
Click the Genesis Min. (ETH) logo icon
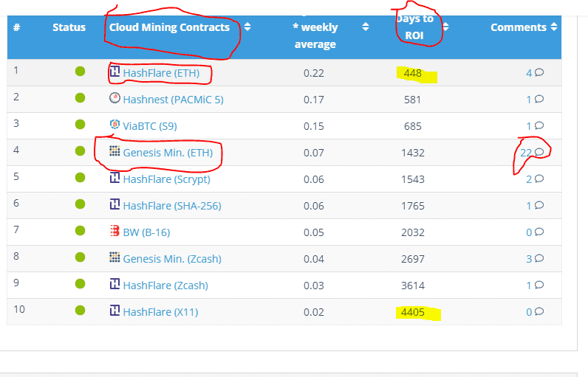click(114, 151)
